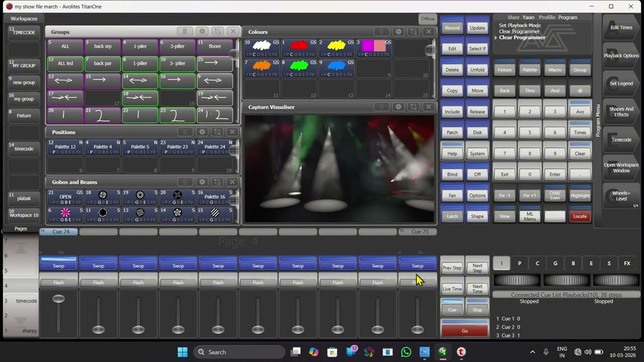644x362 pixels.
Task: Select group 13 double-headed arrow
Action: tap(65, 80)
